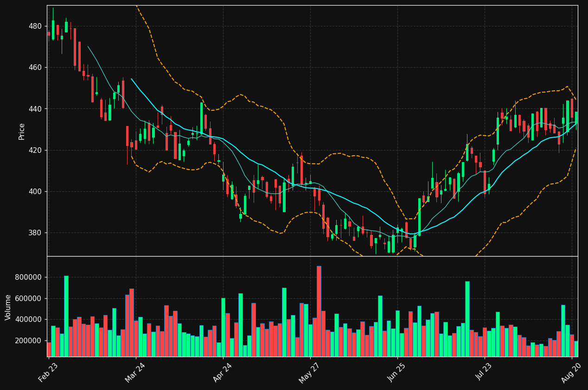Screen dimensions: 588x390
Task: Select the Jun 25 date label
Action: tap(396, 372)
